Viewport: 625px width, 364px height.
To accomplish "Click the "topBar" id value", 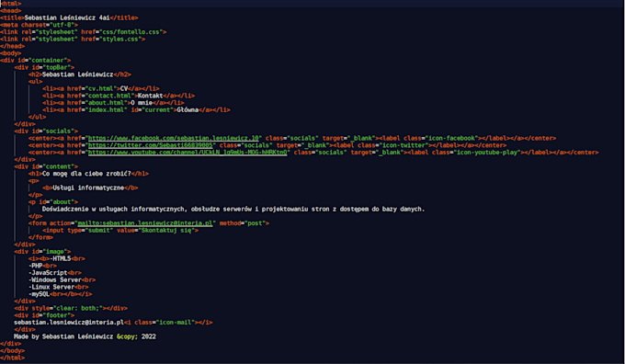I will tap(57, 67).
